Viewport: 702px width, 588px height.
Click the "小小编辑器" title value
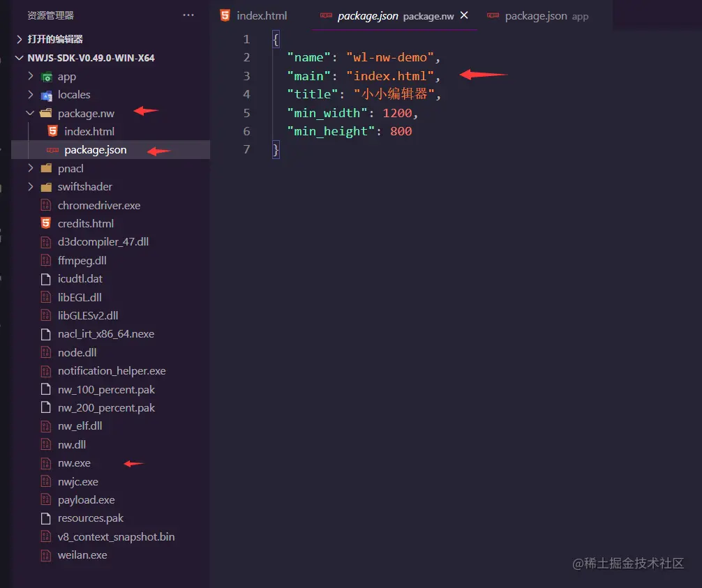coord(394,94)
